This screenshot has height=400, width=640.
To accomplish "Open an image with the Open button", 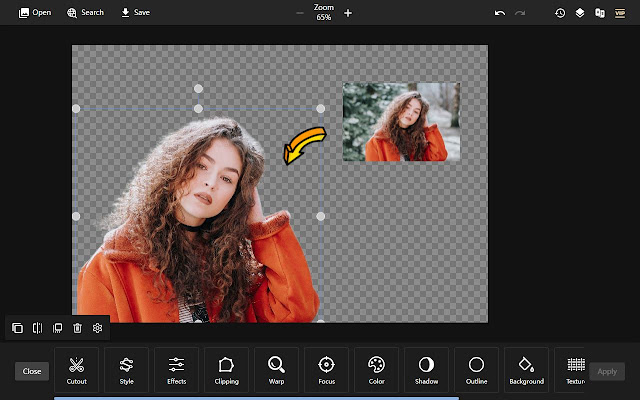I will (35, 13).
